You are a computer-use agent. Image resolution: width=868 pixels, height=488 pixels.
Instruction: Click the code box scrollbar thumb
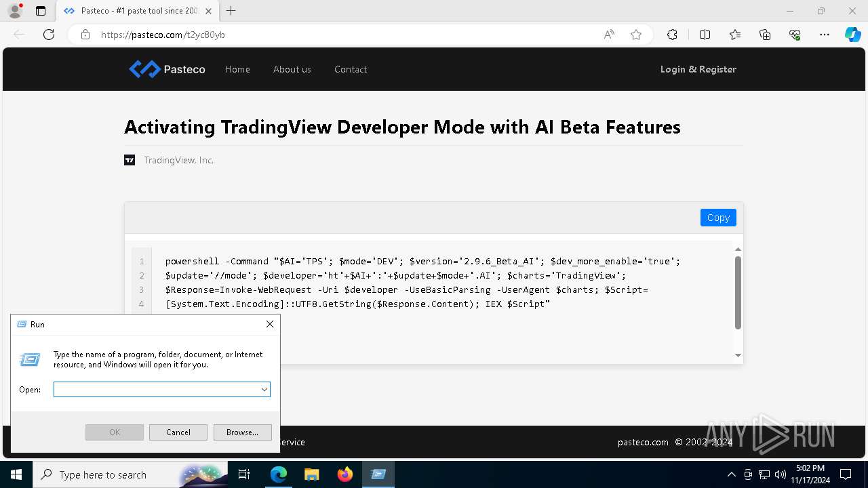coord(738,293)
